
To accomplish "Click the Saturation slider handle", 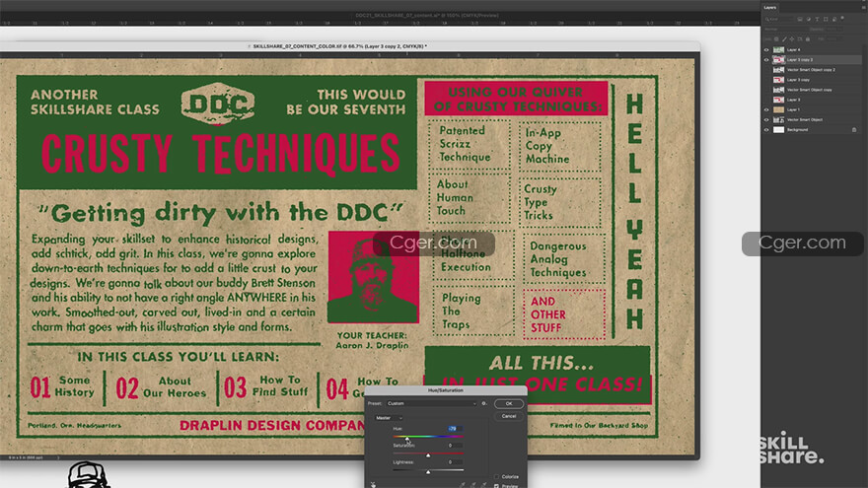I will tap(428, 455).
